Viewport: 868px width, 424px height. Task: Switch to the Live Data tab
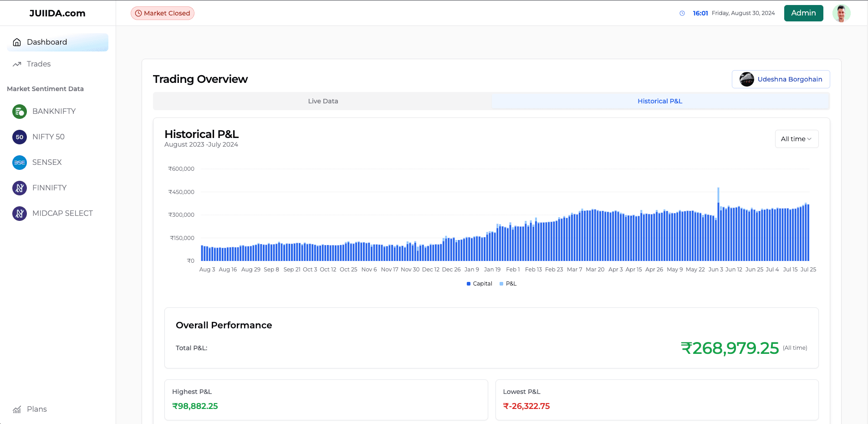[323, 101]
